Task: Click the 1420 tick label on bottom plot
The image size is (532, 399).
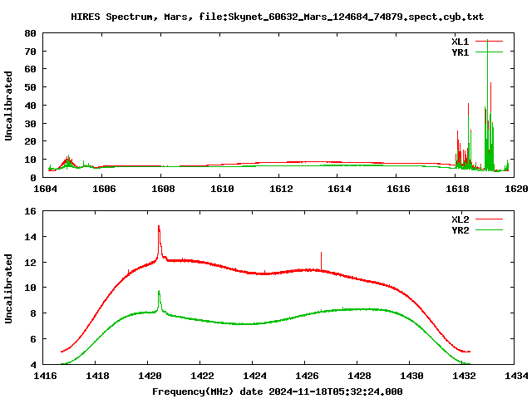Action: pos(150,376)
